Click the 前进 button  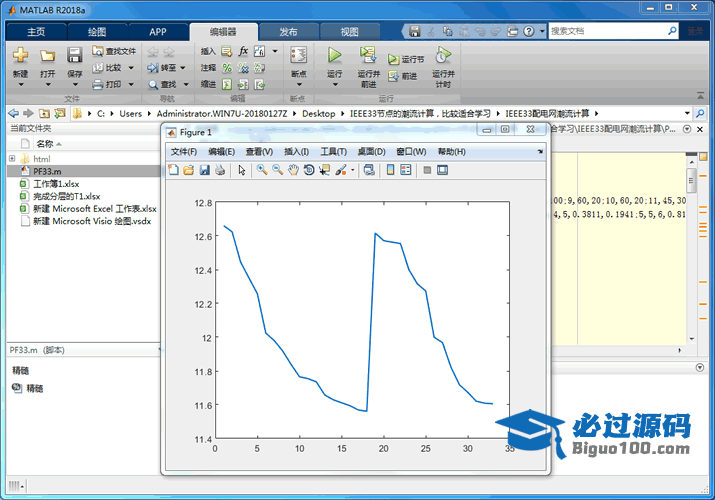[403, 76]
